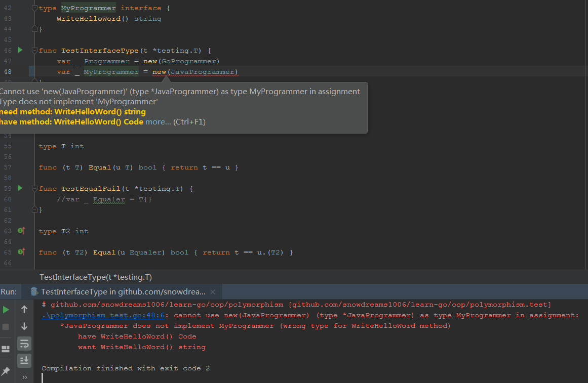Screen dimensions: 588x383
Task: Toggle scroll-to-end in the run console
Action: point(24,360)
